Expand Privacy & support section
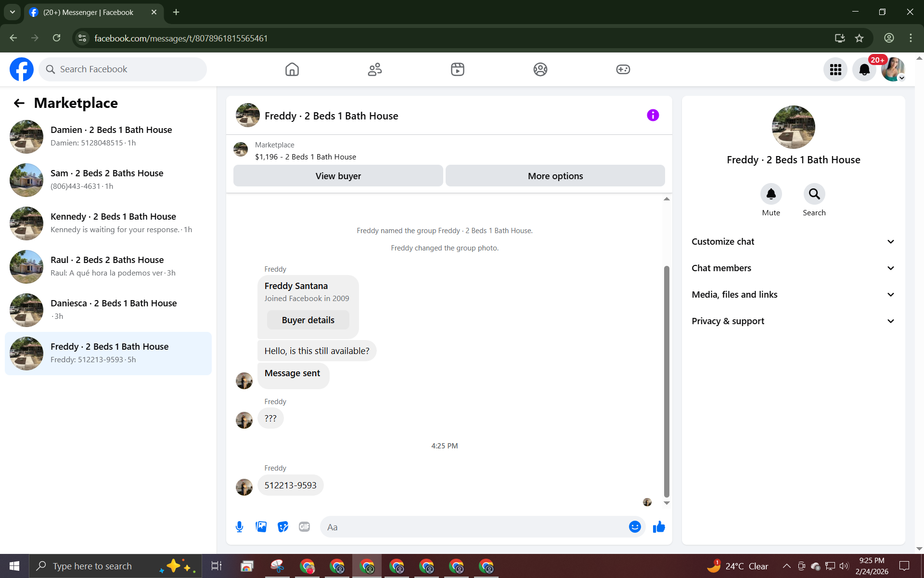 tap(793, 321)
